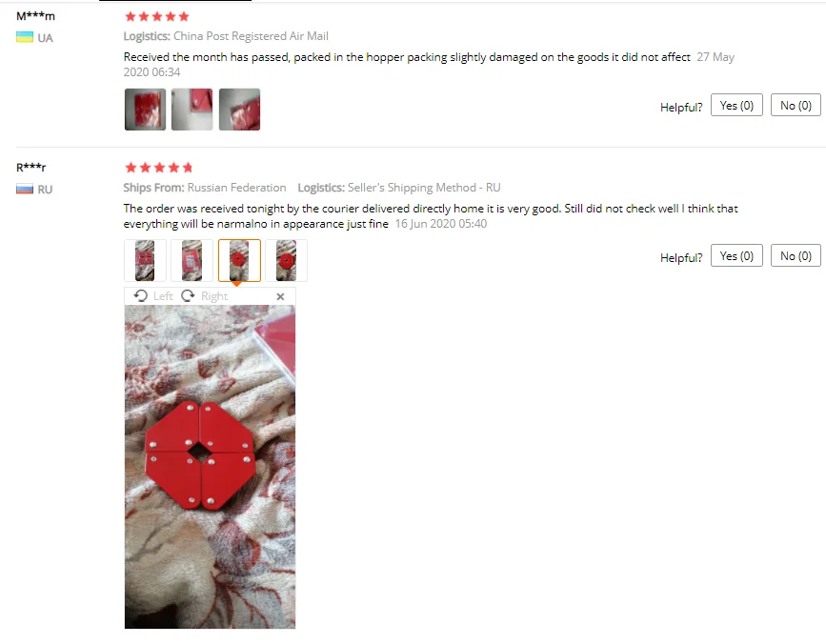Open second thumbnail in R***r's review

(191, 261)
